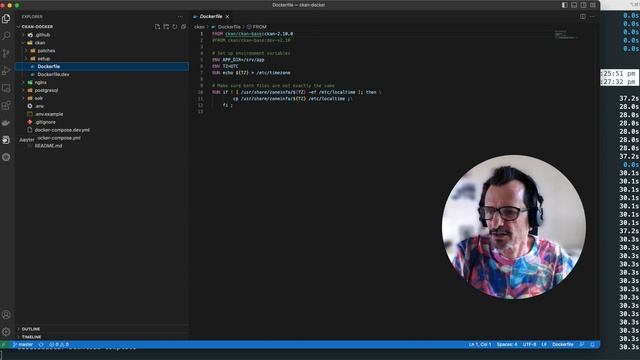Close the Dockerfile editor tab
The width and height of the screenshot is (640, 360).
pyautogui.click(x=227, y=16)
